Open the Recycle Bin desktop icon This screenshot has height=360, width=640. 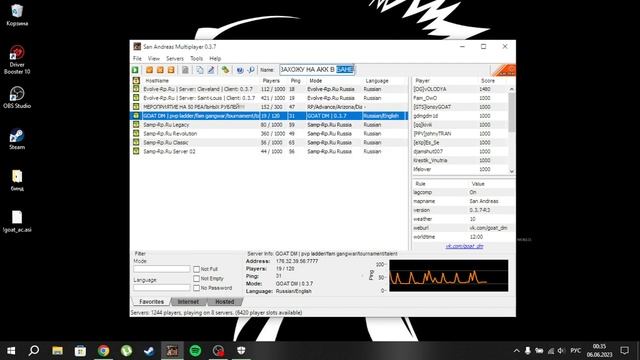17,15
